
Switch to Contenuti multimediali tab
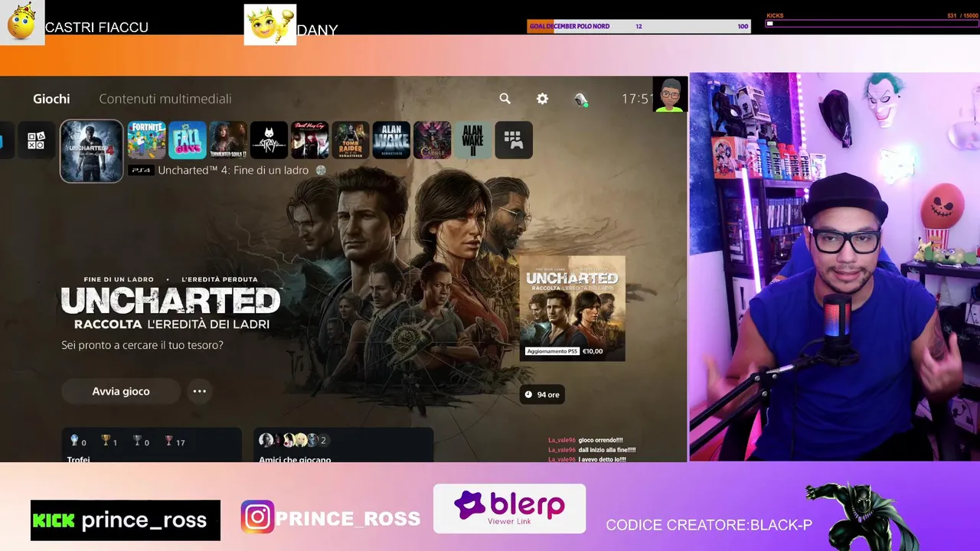click(165, 99)
